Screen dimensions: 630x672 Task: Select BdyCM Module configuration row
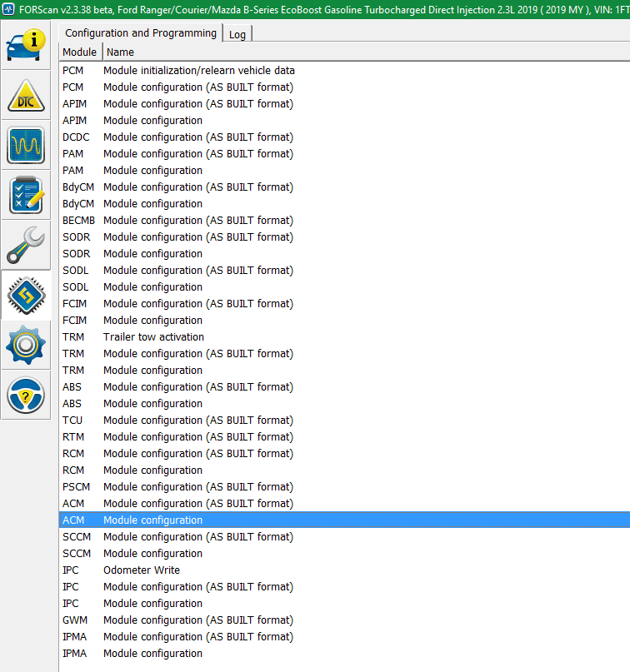[x=344, y=203]
